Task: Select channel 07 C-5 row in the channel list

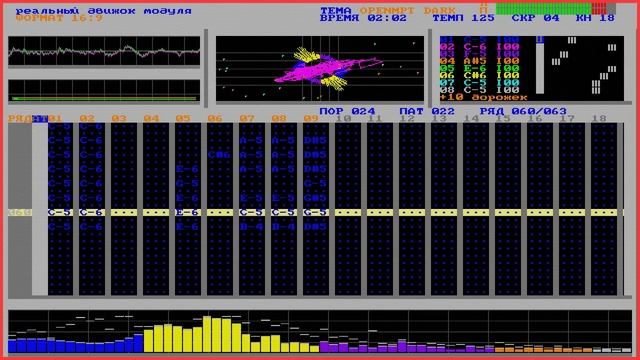Action: click(x=480, y=82)
